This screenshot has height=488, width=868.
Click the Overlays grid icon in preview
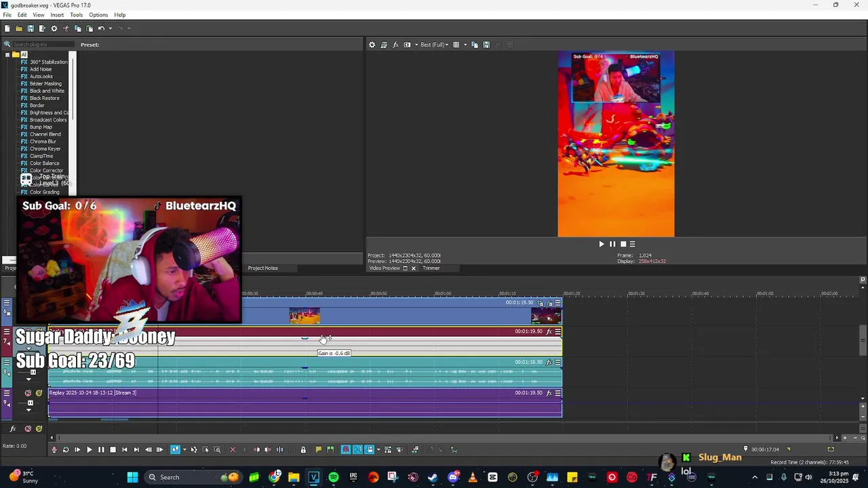click(x=456, y=45)
